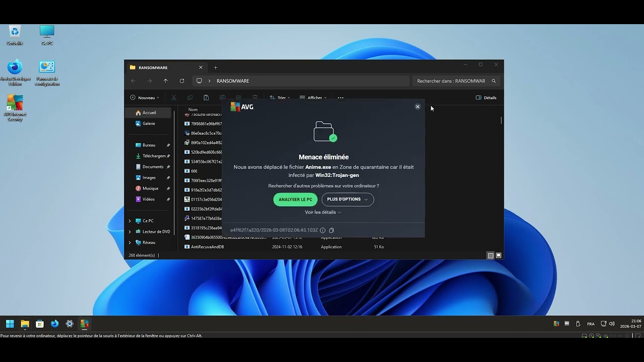Image resolution: width=644 pixels, height=362 pixels.
Task: Close the AVG threat notification popup
Action: (418, 107)
